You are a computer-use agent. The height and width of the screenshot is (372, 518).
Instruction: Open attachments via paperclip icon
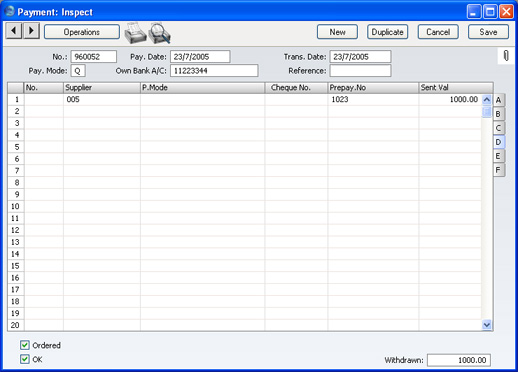coord(506,55)
